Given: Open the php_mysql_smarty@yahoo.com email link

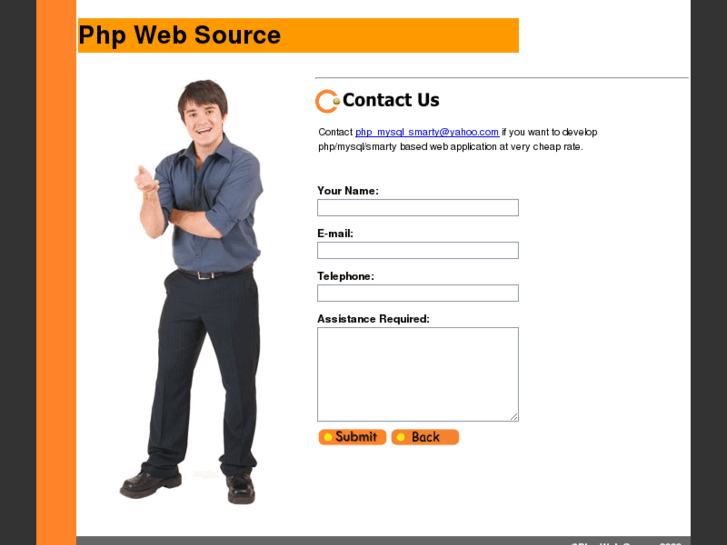Looking at the screenshot, I should click(x=427, y=132).
